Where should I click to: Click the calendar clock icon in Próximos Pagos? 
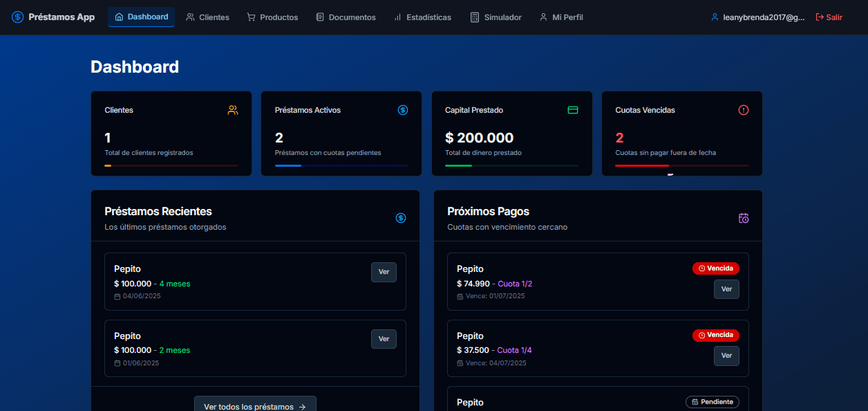pos(744,218)
